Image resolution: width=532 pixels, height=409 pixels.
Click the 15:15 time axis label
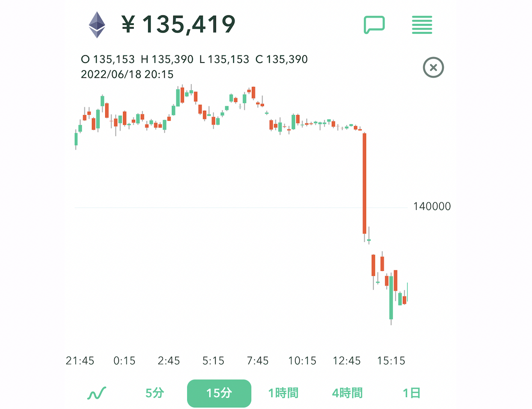pyautogui.click(x=391, y=361)
